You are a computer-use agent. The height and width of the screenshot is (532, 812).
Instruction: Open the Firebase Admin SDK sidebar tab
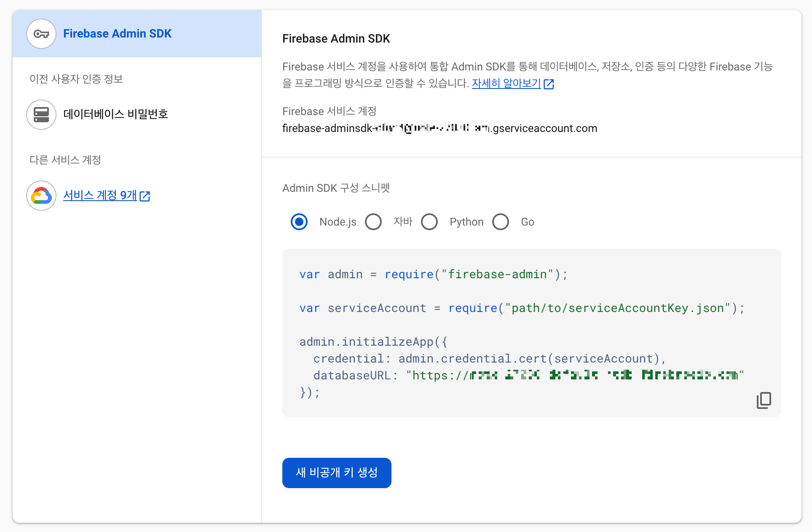[117, 34]
